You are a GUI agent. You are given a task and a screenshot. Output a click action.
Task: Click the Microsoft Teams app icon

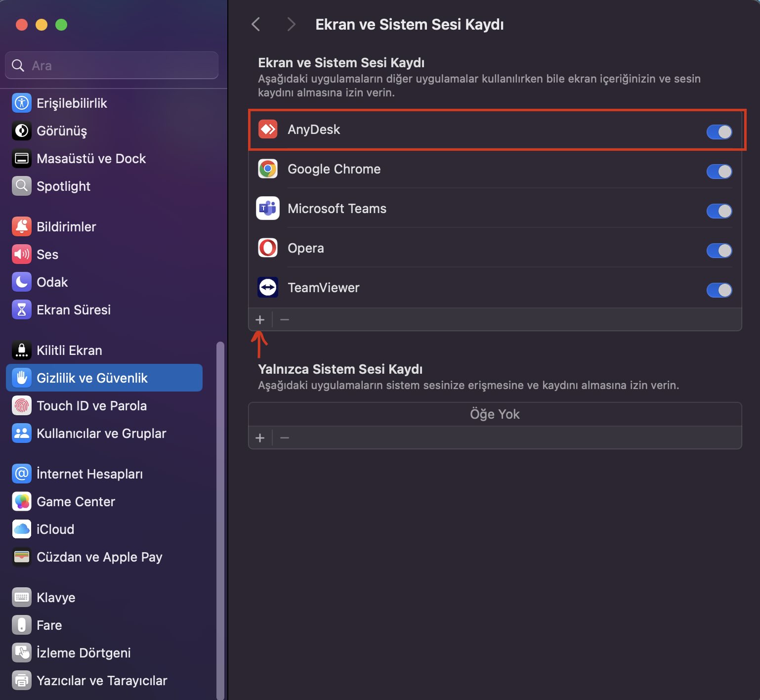click(268, 209)
